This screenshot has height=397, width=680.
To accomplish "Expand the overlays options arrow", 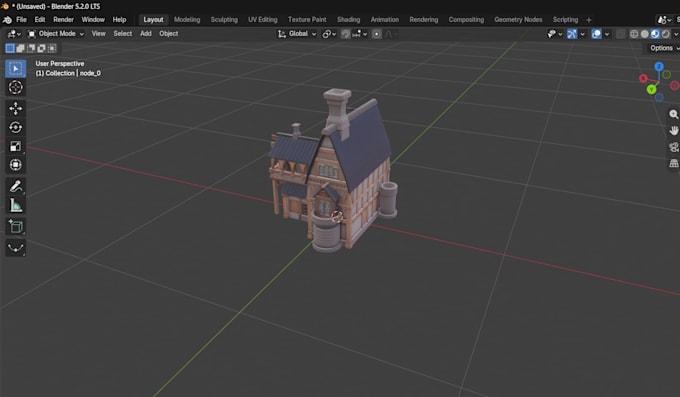I will click(x=607, y=34).
